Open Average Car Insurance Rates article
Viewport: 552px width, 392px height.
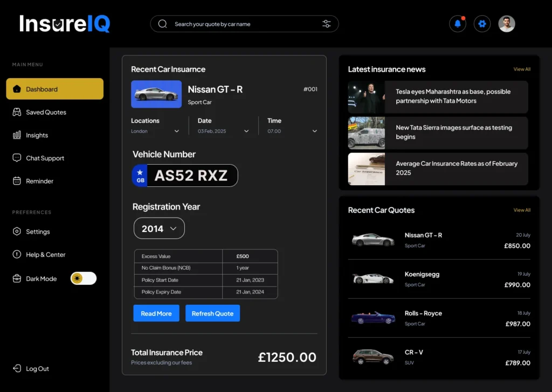(x=438, y=169)
